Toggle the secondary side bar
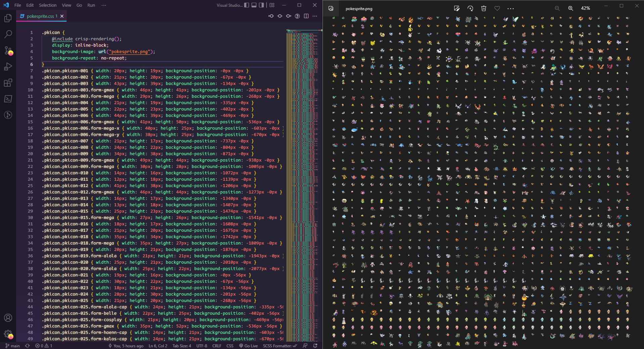Screen dimensions: 644x349 [x=261, y=5]
